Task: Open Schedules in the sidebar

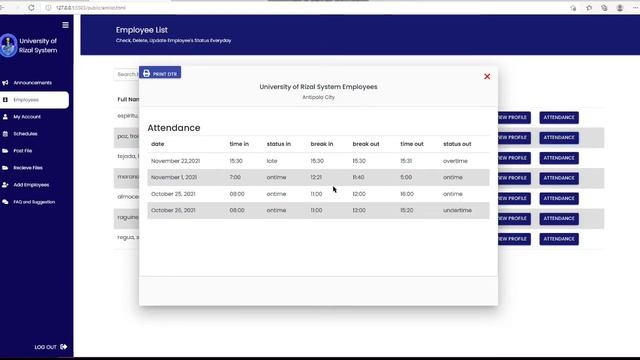Action: point(25,134)
